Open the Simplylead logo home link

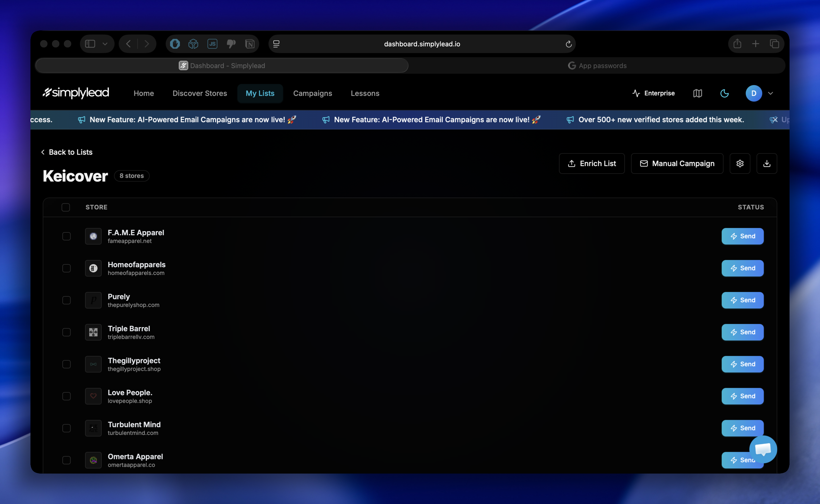[76, 93]
